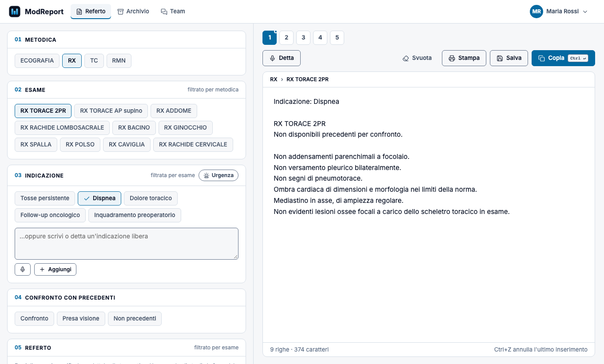Go to report page 3

point(303,38)
